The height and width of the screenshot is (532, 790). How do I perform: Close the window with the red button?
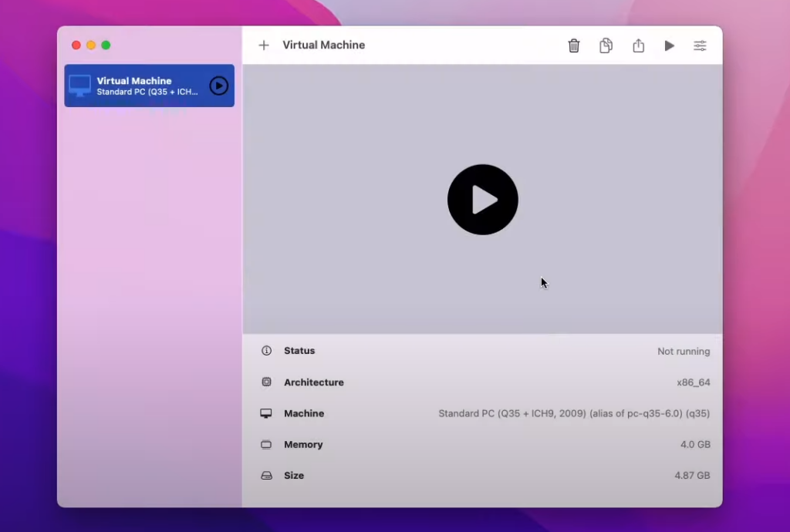(x=76, y=45)
